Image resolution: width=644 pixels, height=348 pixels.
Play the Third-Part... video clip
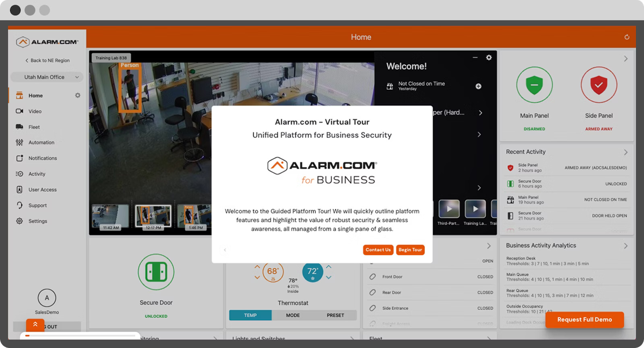pyautogui.click(x=449, y=209)
